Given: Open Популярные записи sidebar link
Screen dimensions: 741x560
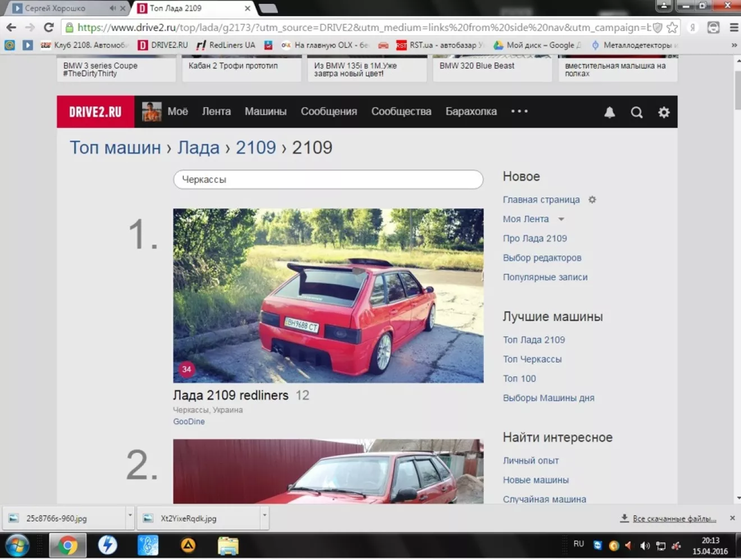Looking at the screenshot, I should tap(545, 277).
